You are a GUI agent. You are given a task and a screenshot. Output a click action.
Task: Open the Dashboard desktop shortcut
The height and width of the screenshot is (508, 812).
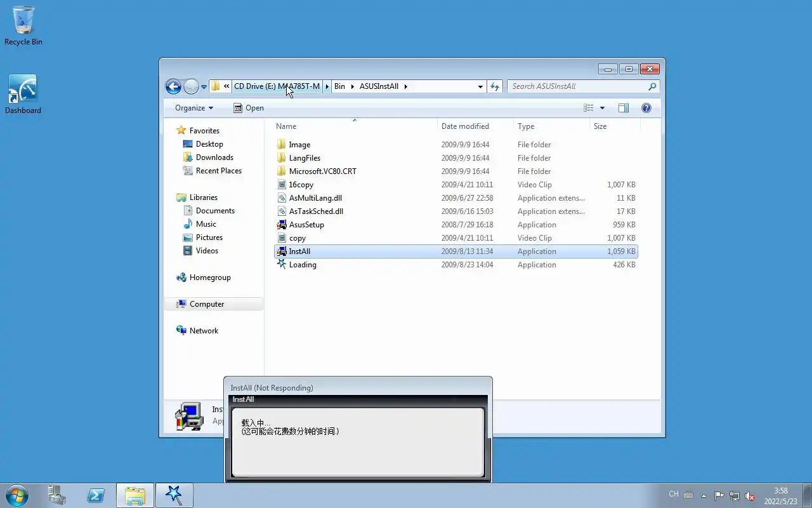(x=23, y=95)
